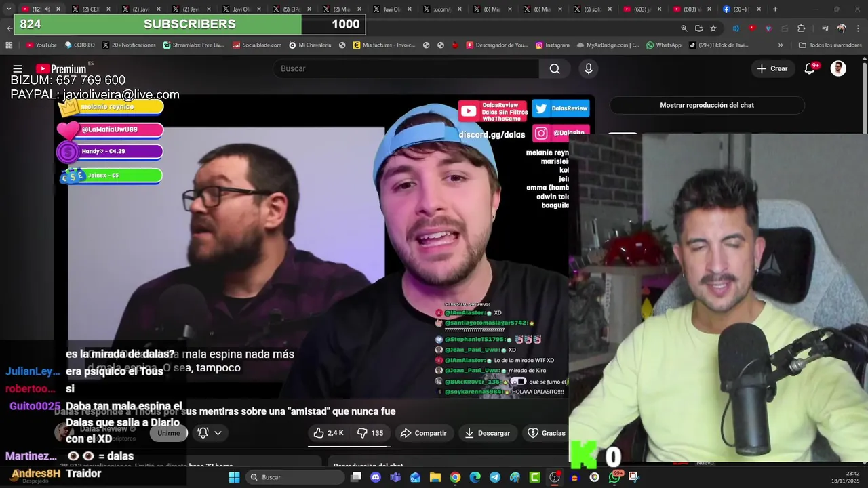Open the Instagram bookmark
The width and height of the screenshot is (868, 488).
pyautogui.click(x=553, y=45)
